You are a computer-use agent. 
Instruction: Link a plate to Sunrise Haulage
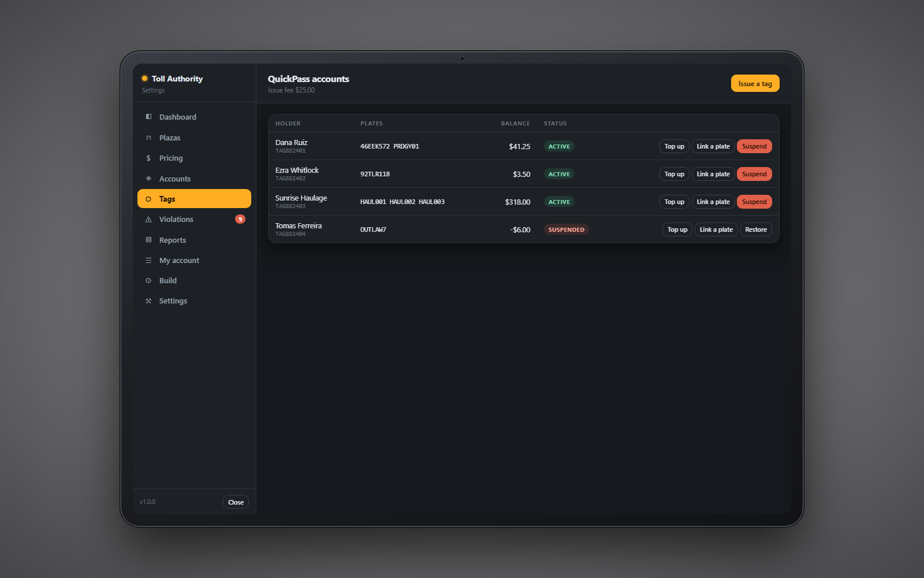[x=713, y=202]
